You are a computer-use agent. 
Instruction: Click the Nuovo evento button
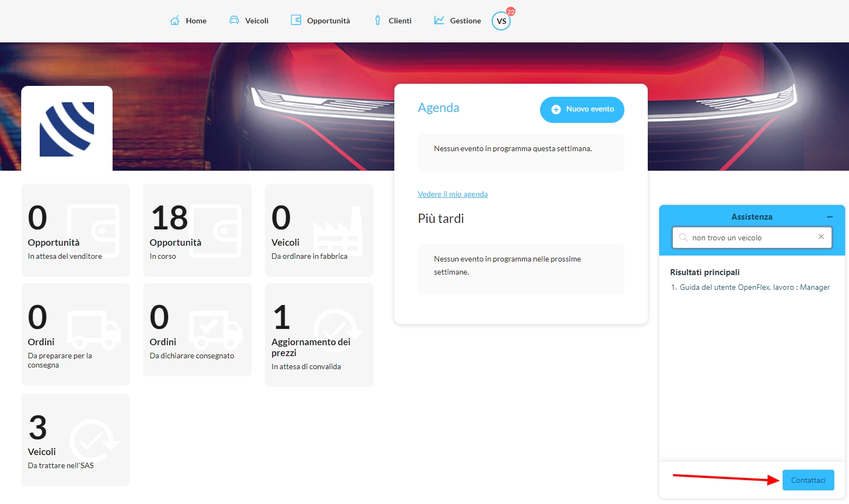coord(582,109)
